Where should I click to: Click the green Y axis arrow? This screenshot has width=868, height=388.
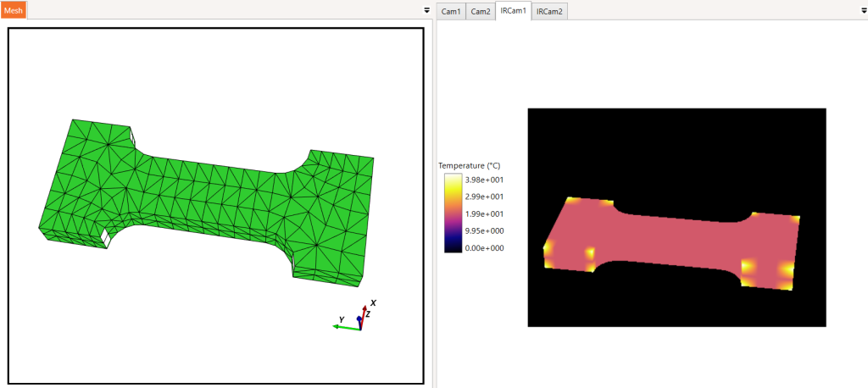[346, 328]
